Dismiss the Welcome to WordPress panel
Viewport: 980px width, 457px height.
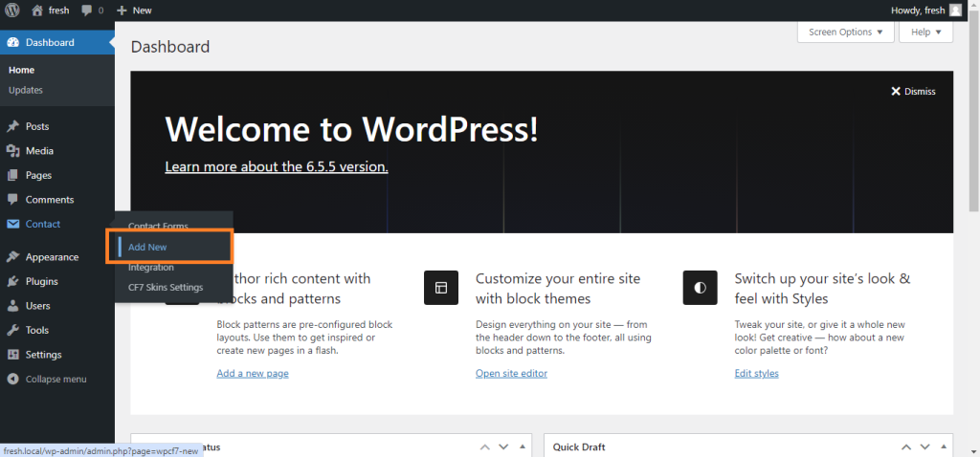pos(913,92)
